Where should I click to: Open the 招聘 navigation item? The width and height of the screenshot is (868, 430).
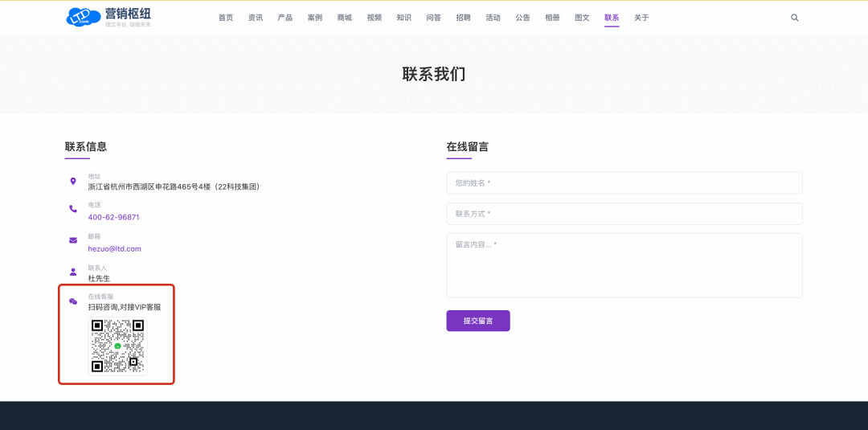[x=464, y=18]
